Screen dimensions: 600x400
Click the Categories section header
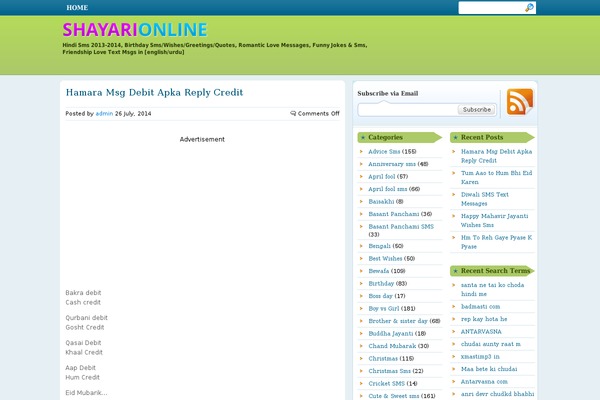click(399, 137)
